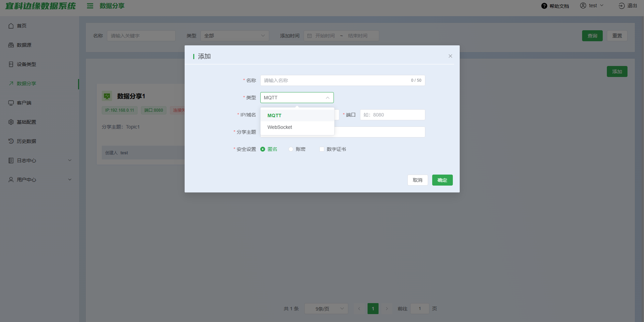Viewport: 644px width, 322px height.
Task: Select the 账密 radio button
Action: pos(291,149)
